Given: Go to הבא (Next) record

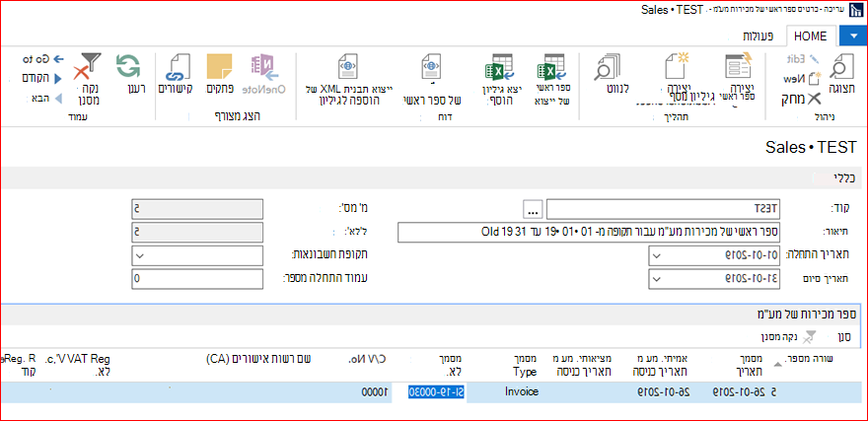Looking at the screenshot, I should point(57,98).
